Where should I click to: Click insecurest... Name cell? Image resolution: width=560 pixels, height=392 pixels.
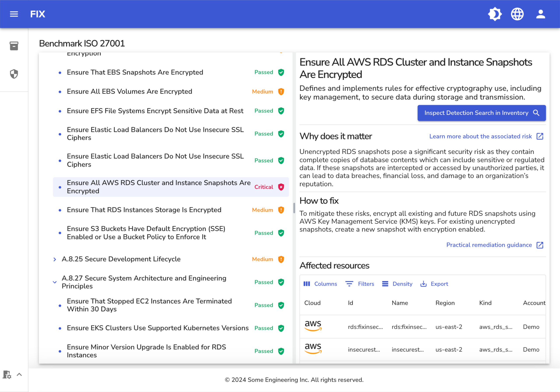click(408, 350)
